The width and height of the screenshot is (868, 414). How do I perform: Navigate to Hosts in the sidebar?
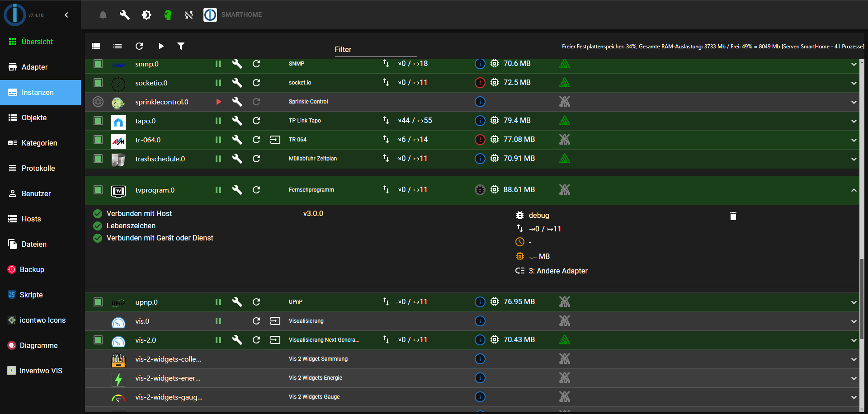(41, 219)
